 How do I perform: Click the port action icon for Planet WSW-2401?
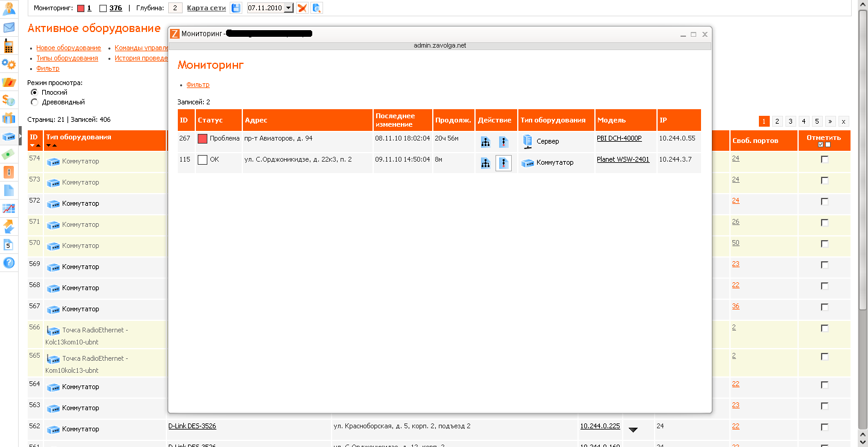coord(503,163)
